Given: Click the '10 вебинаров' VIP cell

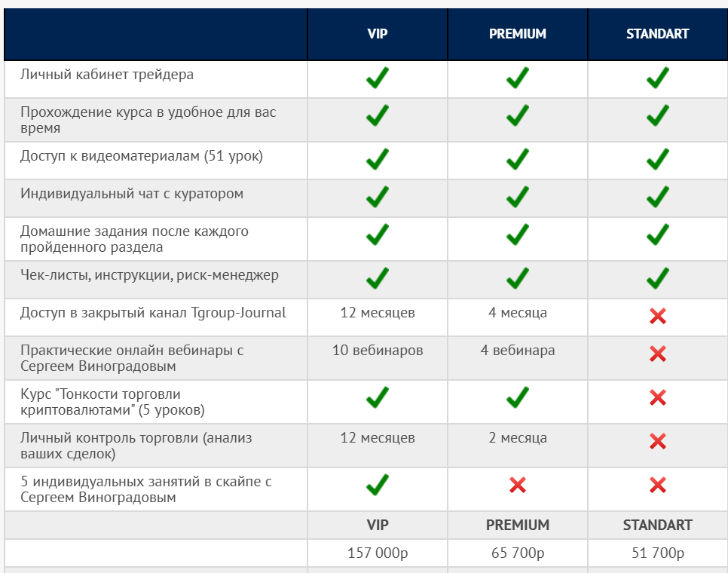Looking at the screenshot, I should (x=377, y=351).
